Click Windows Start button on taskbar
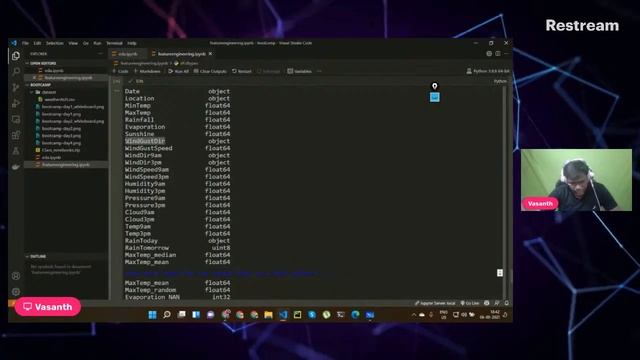 pos(152,315)
